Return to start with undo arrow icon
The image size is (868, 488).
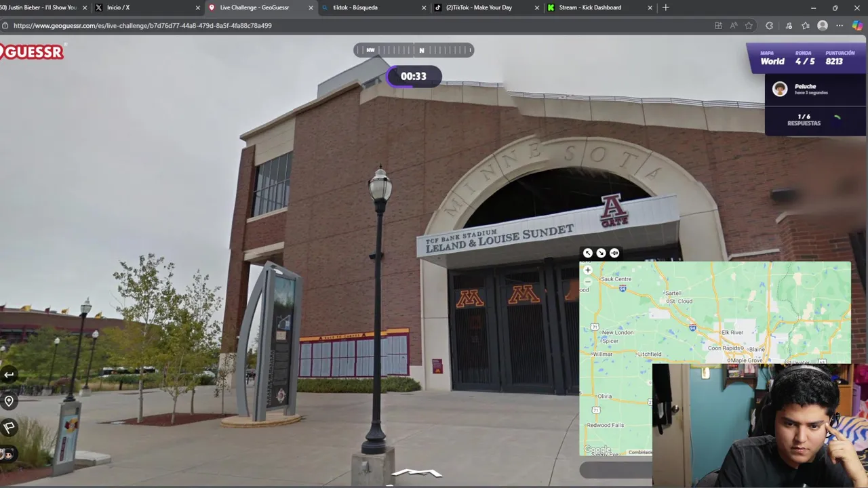click(x=9, y=375)
